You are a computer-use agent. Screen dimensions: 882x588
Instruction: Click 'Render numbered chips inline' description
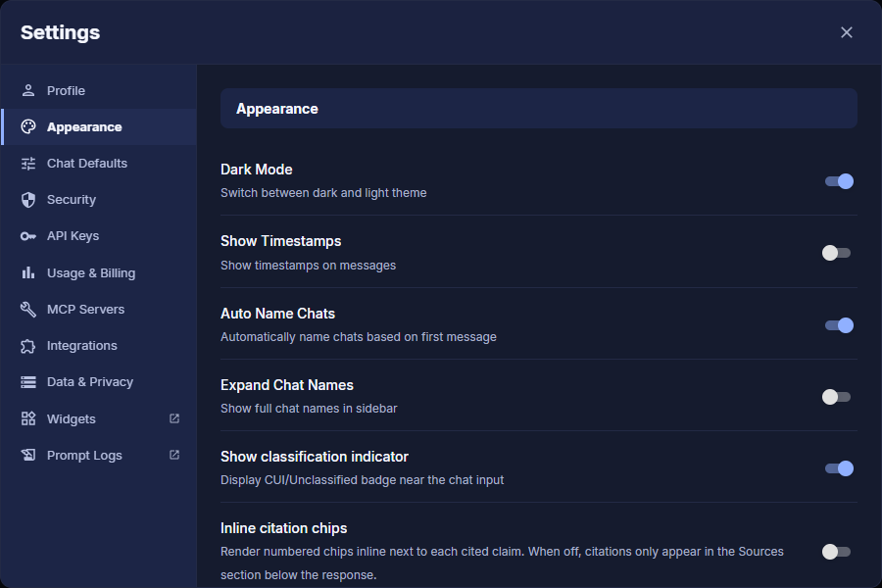coord(502,563)
